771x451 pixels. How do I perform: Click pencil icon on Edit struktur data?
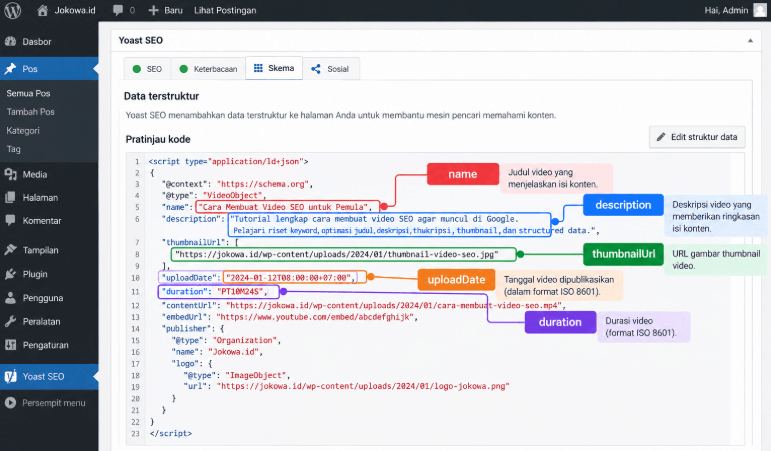pos(661,137)
